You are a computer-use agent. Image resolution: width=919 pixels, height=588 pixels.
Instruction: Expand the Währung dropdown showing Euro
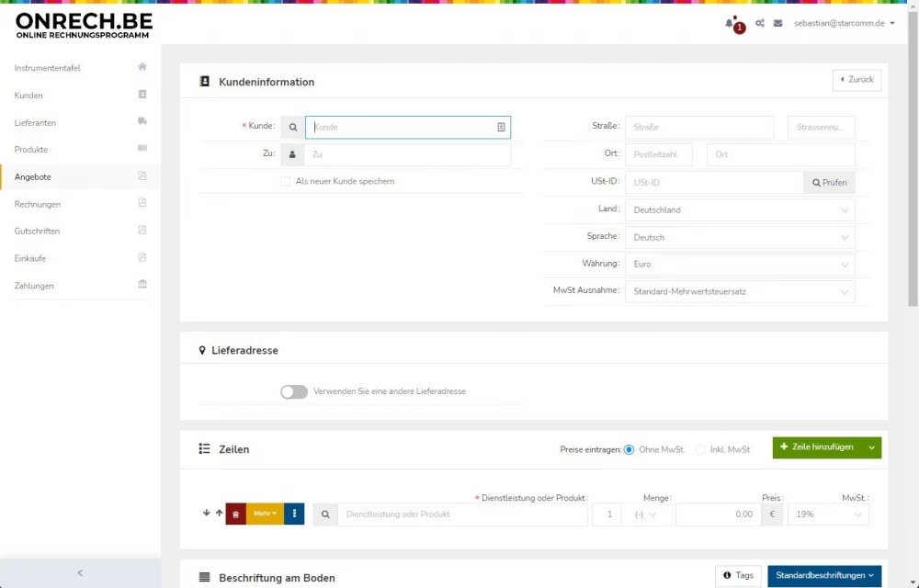pyautogui.click(x=739, y=265)
